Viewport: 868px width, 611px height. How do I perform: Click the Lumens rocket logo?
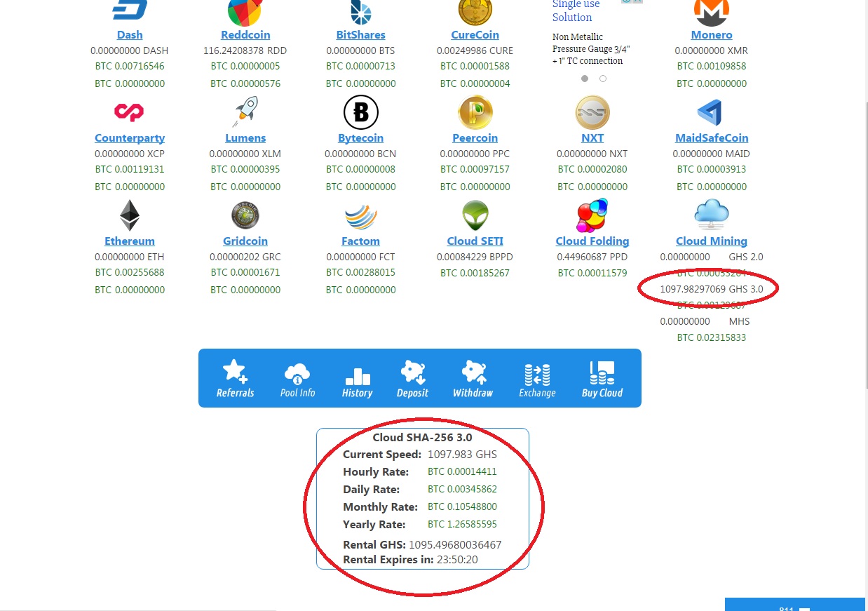(x=245, y=112)
